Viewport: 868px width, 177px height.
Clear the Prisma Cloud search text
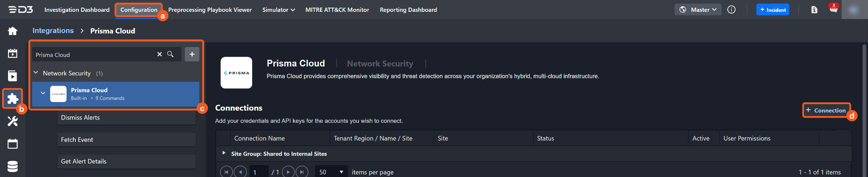[159, 54]
